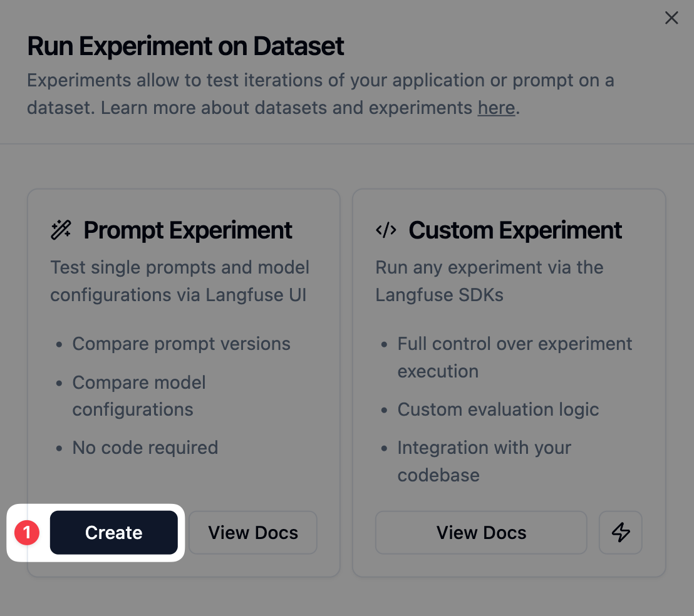The image size is (694, 616).
Task: Open View Docs under Custom Experiment
Action: [481, 532]
